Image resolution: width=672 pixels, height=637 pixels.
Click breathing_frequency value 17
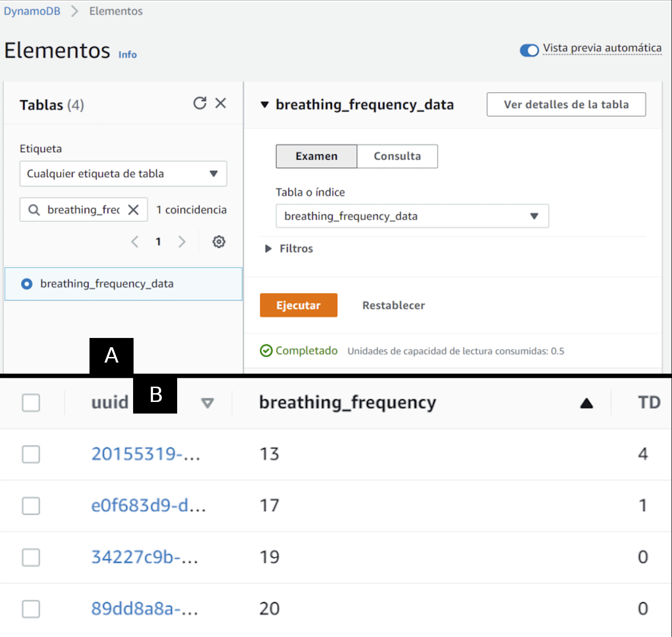pyautogui.click(x=269, y=505)
